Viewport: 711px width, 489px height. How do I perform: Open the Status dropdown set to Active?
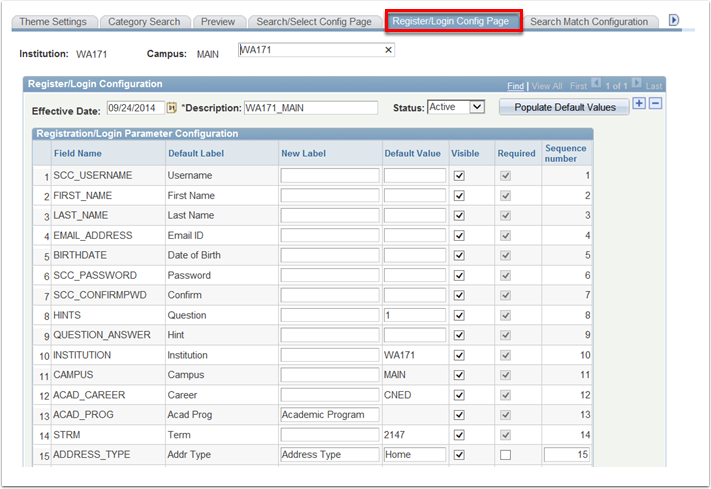click(x=456, y=107)
